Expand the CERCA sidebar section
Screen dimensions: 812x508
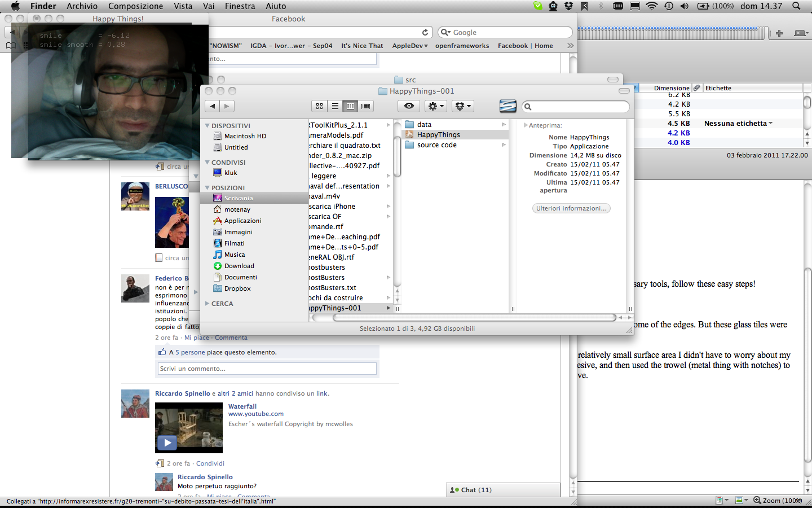coord(208,304)
